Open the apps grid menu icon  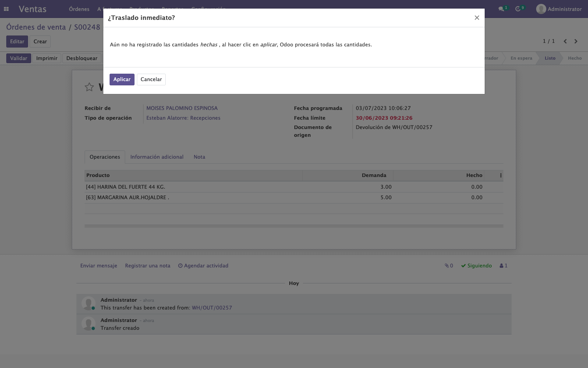tap(6, 9)
